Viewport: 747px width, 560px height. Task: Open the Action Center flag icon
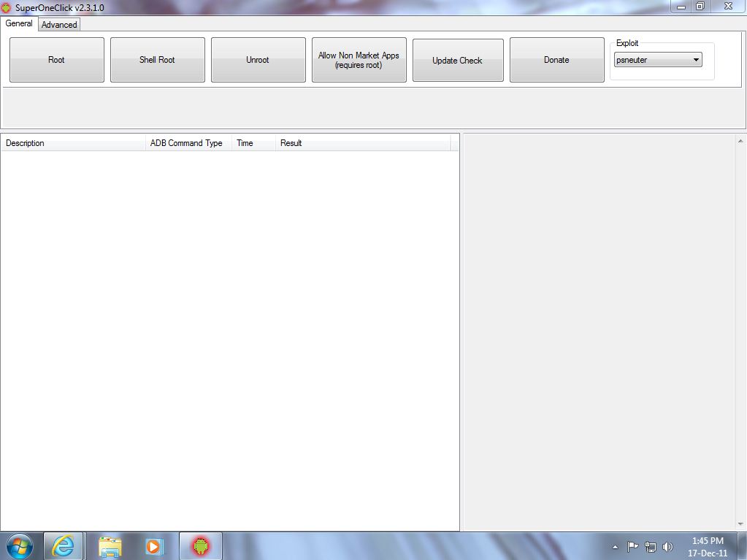(x=632, y=547)
